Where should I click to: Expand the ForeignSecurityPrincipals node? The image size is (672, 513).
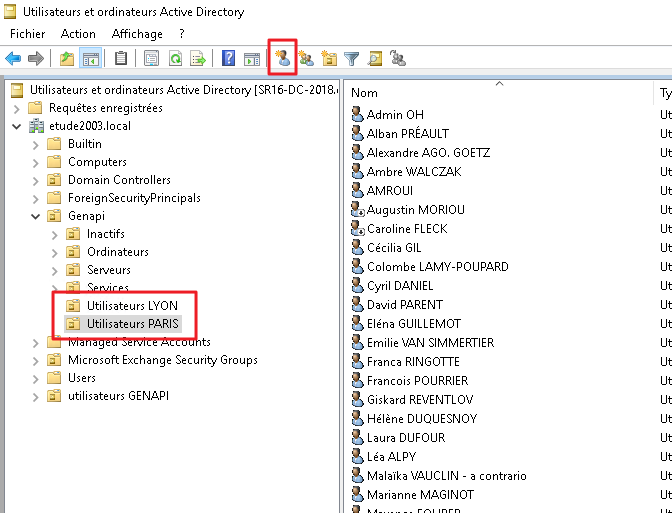point(36,199)
